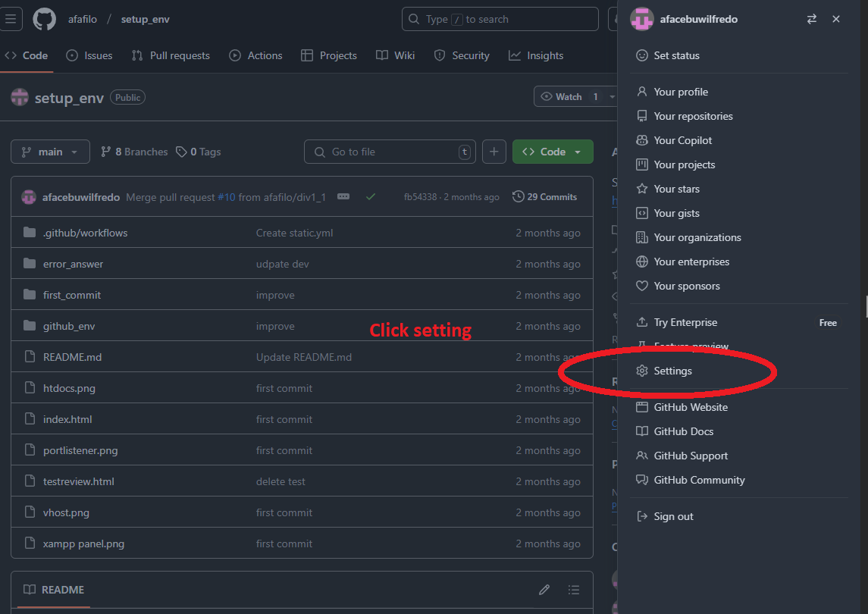Screen dimensions: 868x614
Task: Open the hamburger navigation menu
Action: pos(11,19)
